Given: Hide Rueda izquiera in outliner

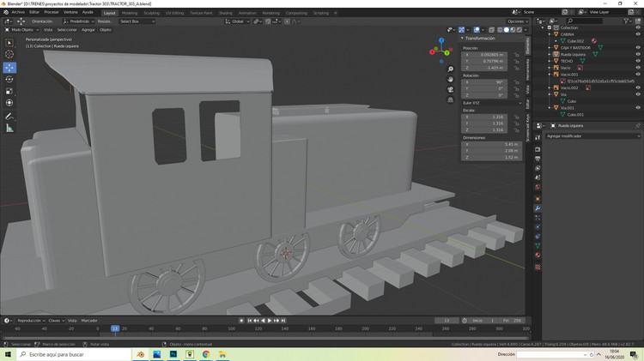Looking at the screenshot, I should (x=638, y=54).
